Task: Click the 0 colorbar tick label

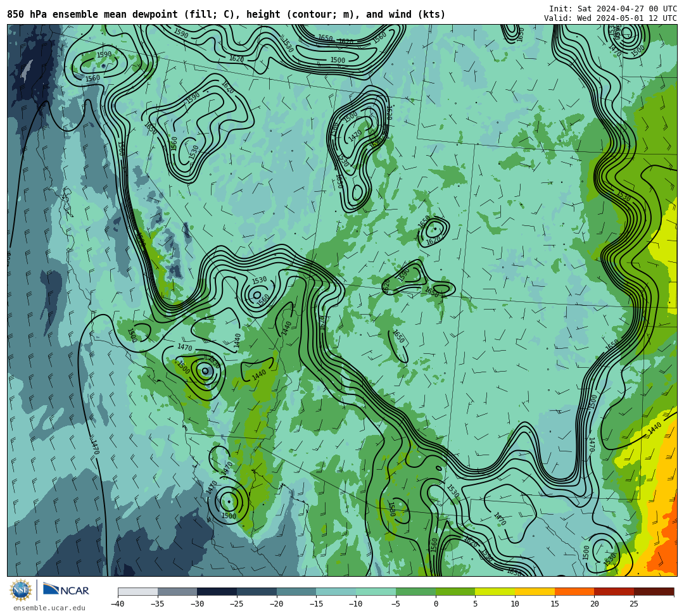Action: coord(436,604)
